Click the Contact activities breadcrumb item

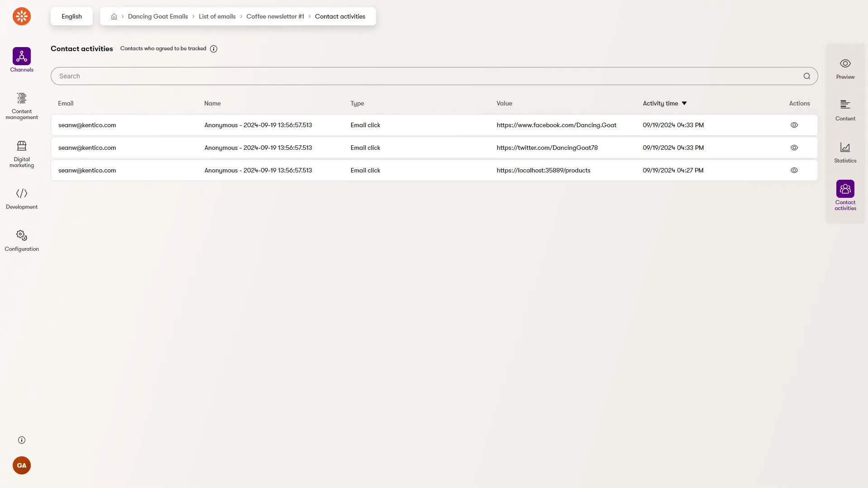(x=340, y=16)
